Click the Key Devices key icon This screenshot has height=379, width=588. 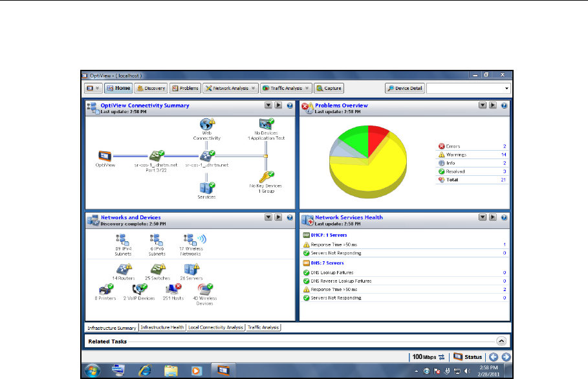pyautogui.click(x=267, y=177)
